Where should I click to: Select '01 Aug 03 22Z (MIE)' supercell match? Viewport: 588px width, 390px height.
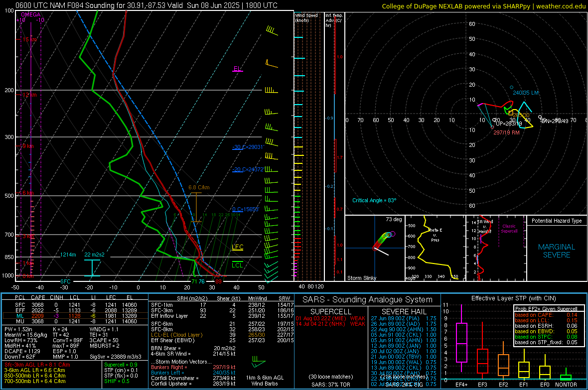[330, 318]
